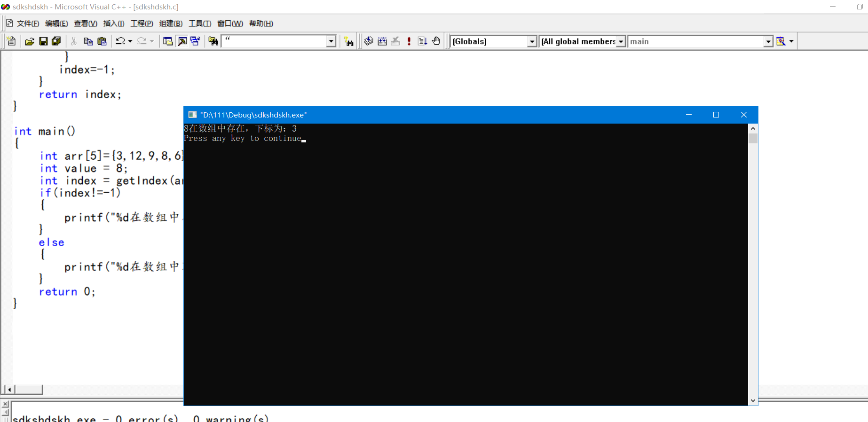Save all open files
The image size is (868, 422).
tap(56, 41)
